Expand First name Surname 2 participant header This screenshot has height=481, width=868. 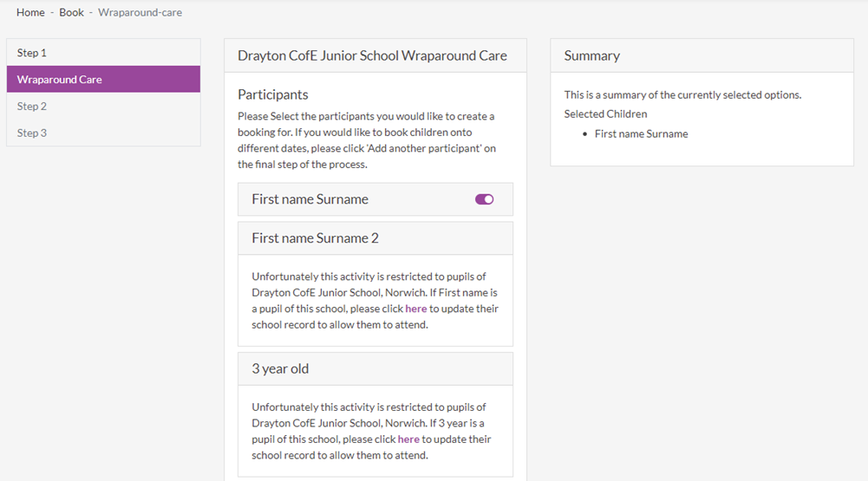[375, 238]
